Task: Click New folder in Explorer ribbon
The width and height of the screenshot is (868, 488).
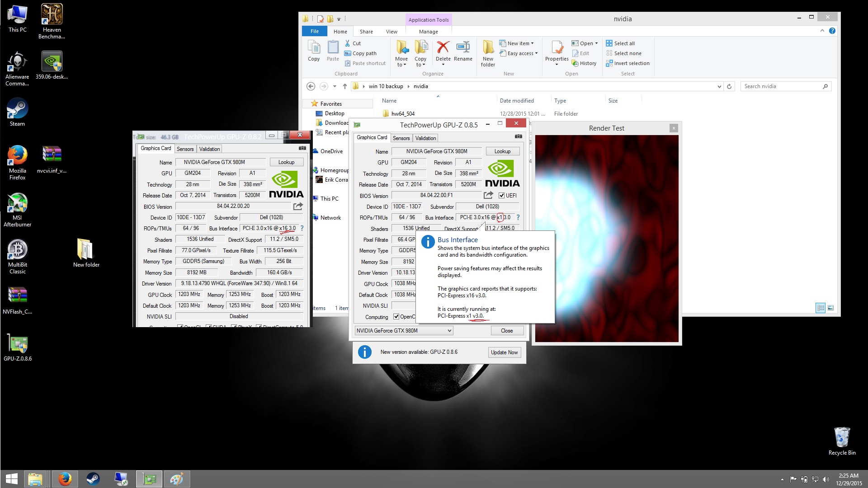Action: pyautogui.click(x=488, y=53)
